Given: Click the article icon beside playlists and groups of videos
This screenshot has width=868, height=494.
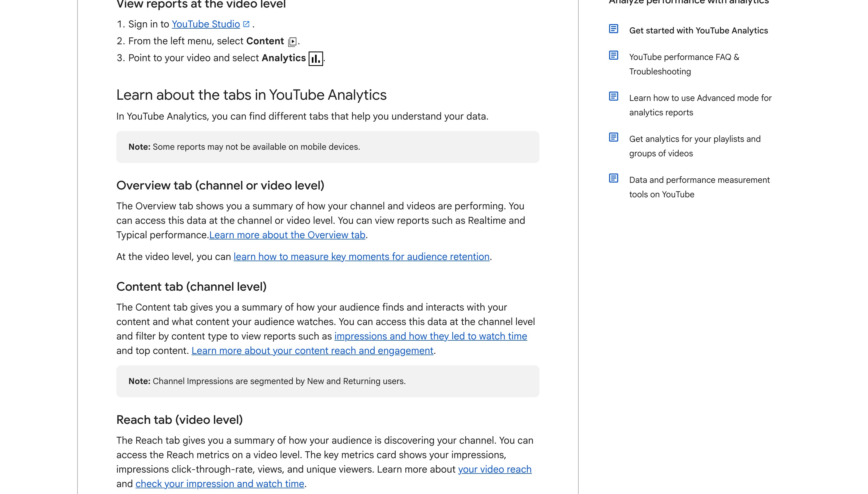Looking at the screenshot, I should coord(613,137).
